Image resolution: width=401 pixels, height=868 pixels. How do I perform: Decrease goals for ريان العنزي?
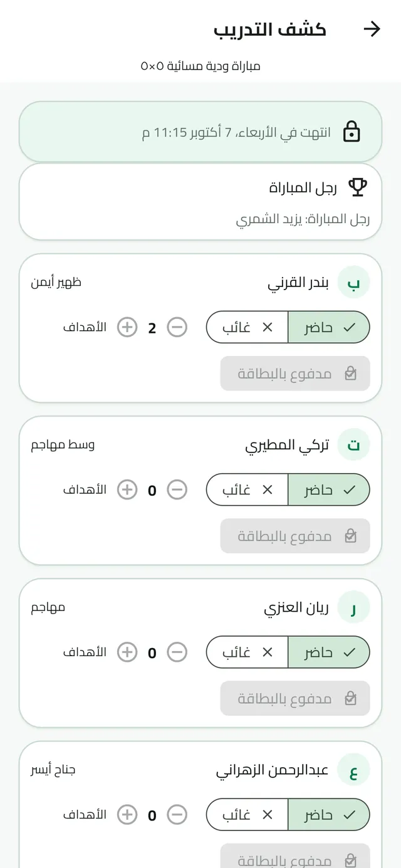point(177,652)
